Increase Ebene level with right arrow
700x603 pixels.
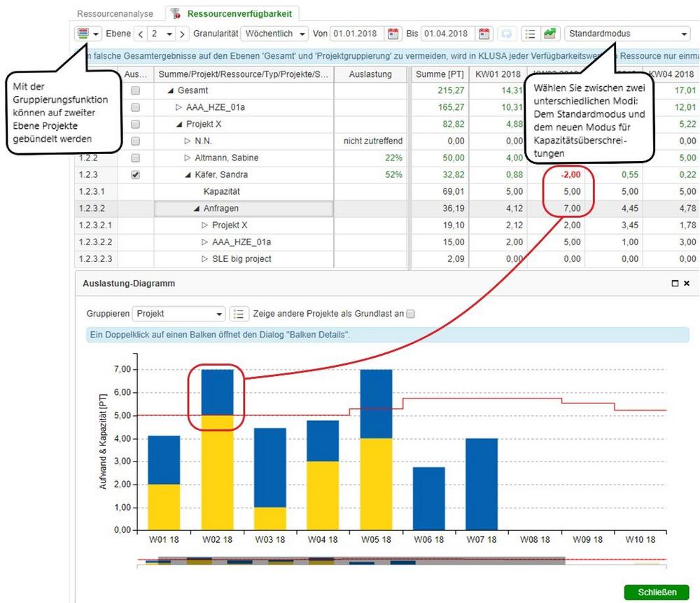(x=182, y=34)
